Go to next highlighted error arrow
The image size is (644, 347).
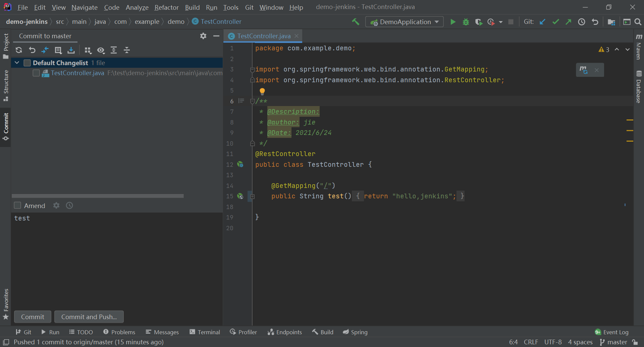pos(627,49)
